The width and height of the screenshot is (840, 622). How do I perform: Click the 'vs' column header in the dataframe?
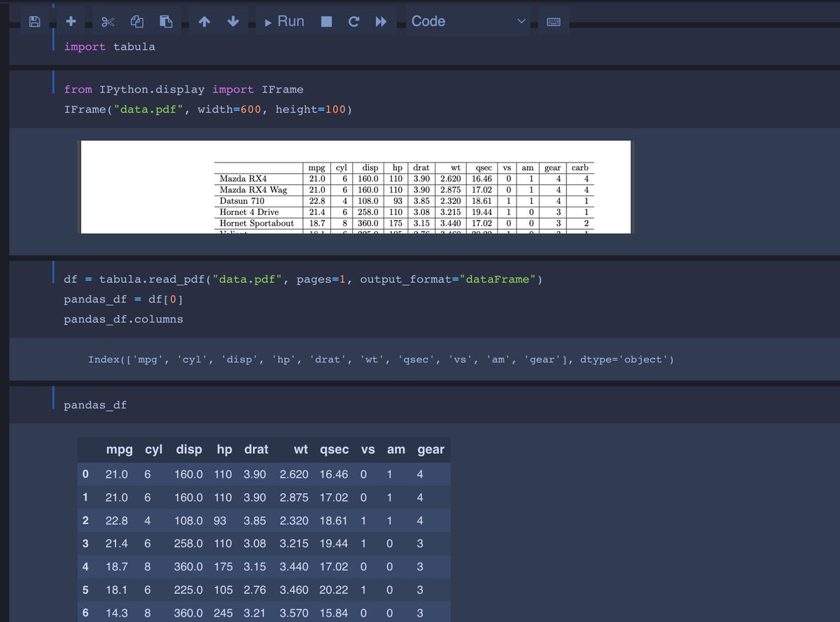click(367, 450)
